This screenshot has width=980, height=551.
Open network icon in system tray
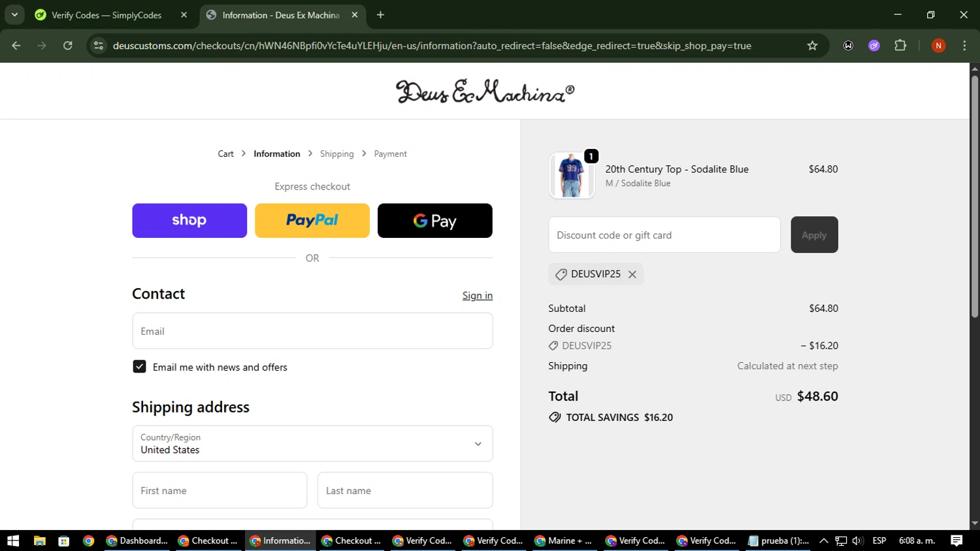pyautogui.click(x=841, y=541)
